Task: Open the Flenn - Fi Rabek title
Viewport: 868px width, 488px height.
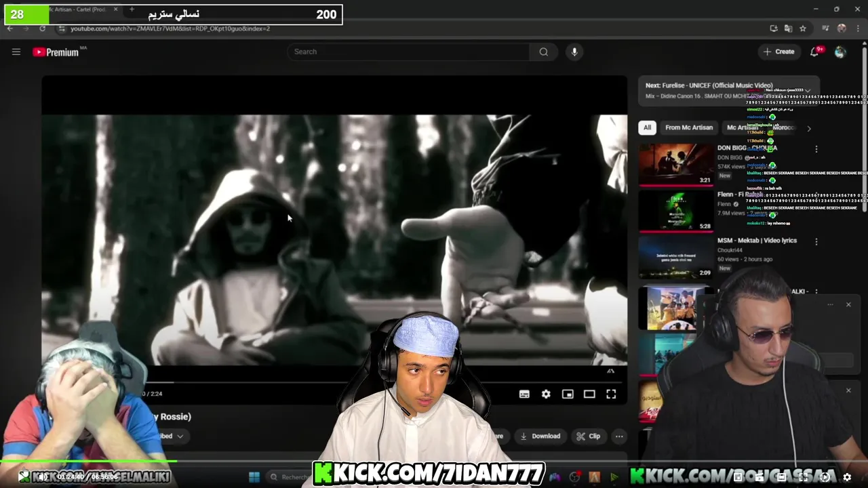Action: click(741, 194)
